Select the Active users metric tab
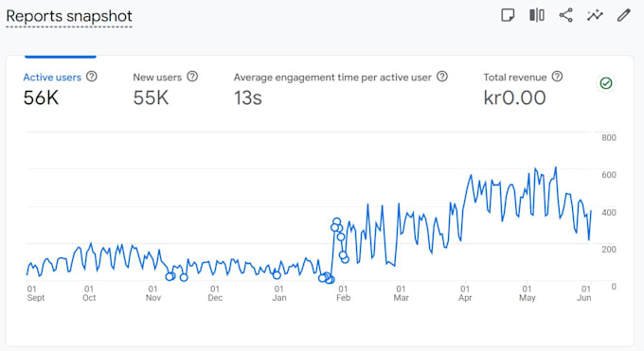The height and width of the screenshot is (351, 644). (x=60, y=89)
